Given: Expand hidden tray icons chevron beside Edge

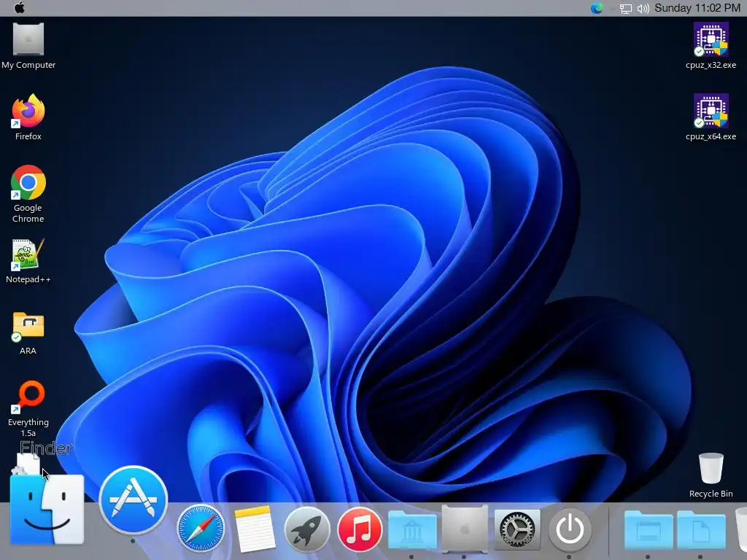Looking at the screenshot, I should click(612, 9).
